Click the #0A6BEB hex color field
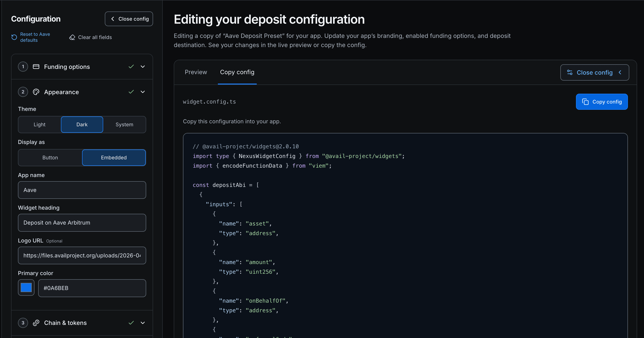The image size is (644, 338). pos(92,288)
